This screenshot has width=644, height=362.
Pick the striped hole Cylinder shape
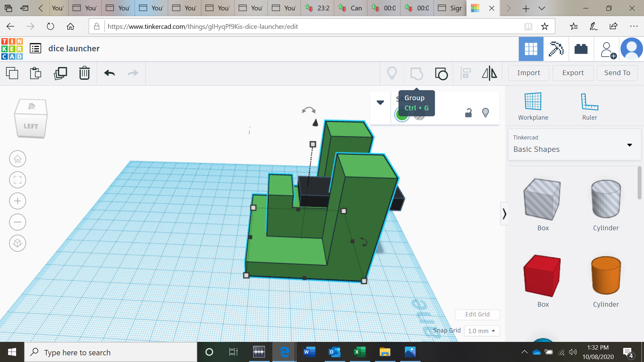tap(606, 199)
